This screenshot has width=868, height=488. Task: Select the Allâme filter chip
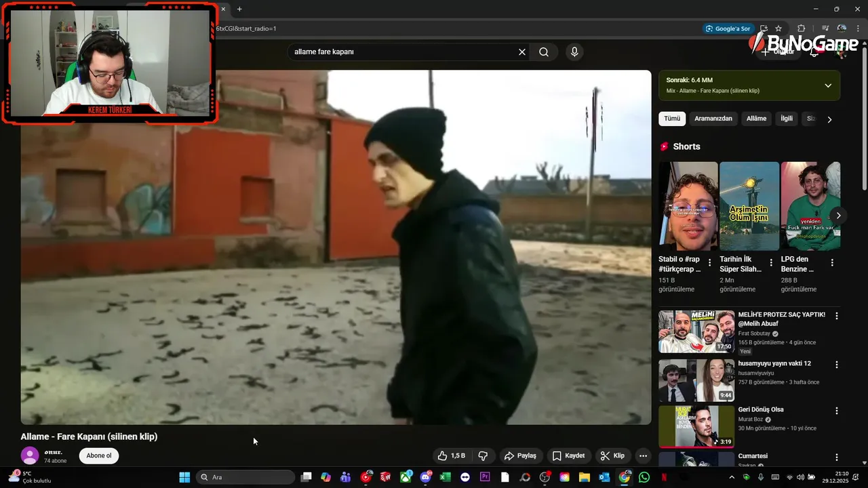[756, 119]
